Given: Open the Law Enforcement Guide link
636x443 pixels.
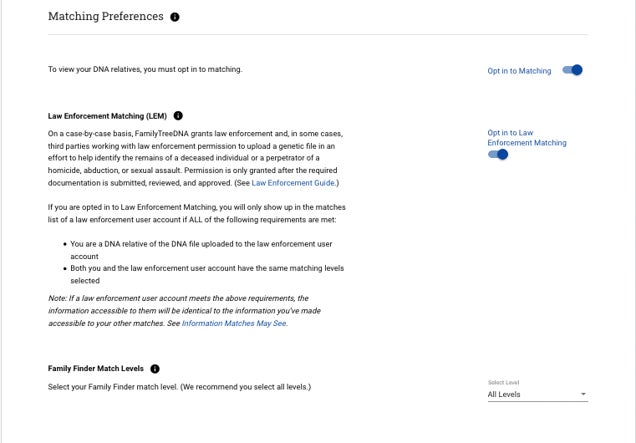Looking at the screenshot, I should click(x=294, y=183).
